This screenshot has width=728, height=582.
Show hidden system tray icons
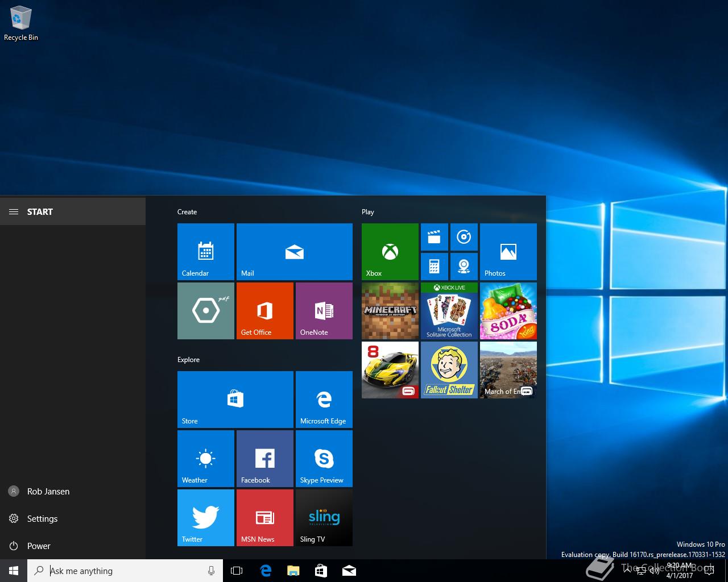pos(627,571)
